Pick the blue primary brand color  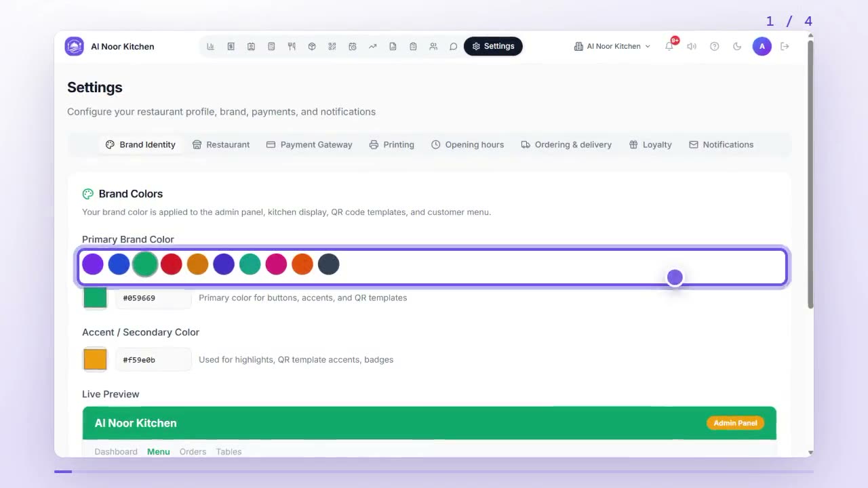click(x=119, y=264)
